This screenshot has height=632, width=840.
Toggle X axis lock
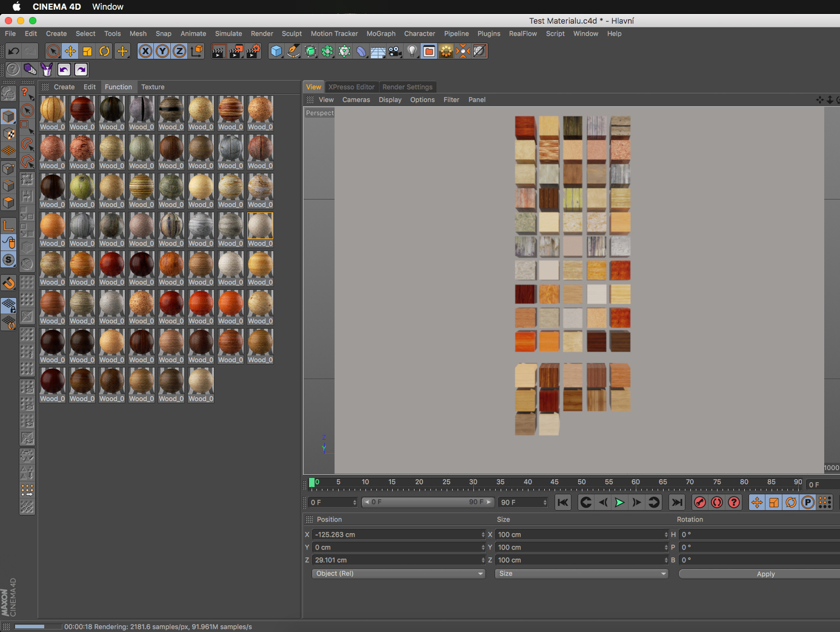click(x=145, y=52)
